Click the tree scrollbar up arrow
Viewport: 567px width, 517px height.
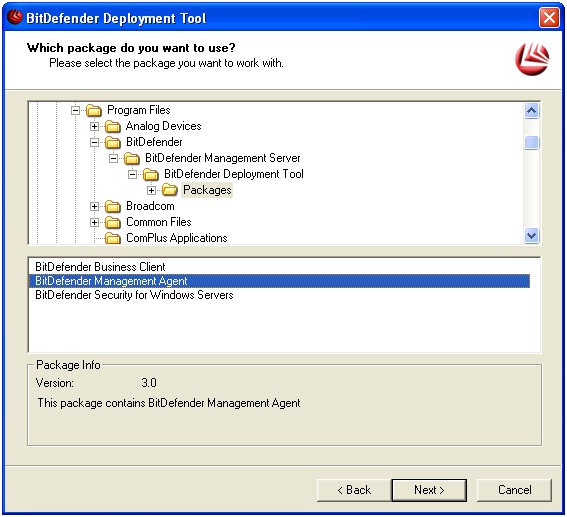point(531,111)
